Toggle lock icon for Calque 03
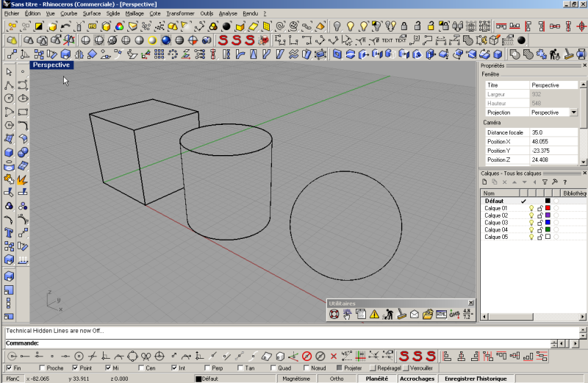 tap(540, 223)
